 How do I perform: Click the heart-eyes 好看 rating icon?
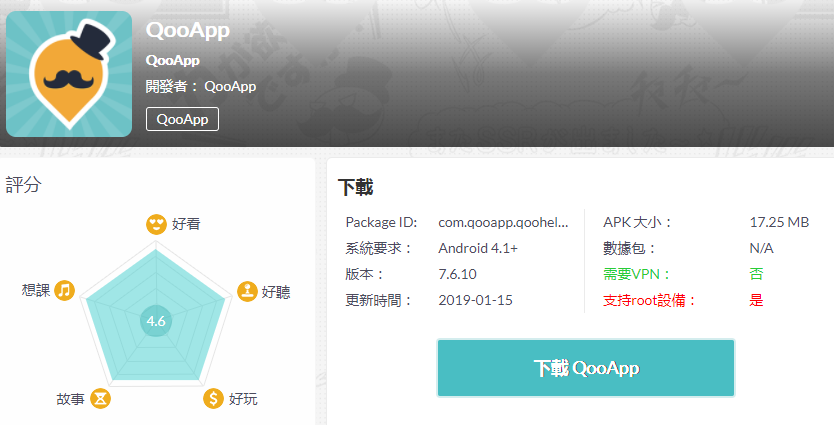[156, 224]
